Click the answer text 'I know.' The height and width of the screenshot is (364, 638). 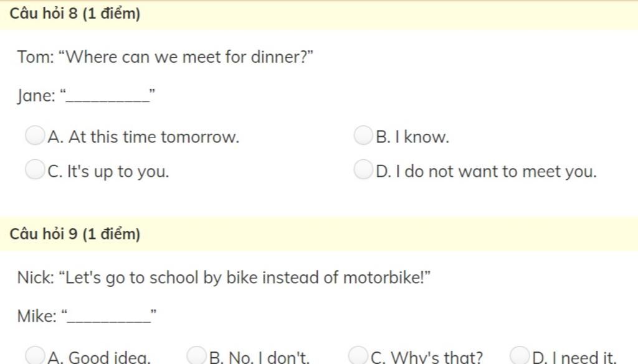click(x=422, y=137)
